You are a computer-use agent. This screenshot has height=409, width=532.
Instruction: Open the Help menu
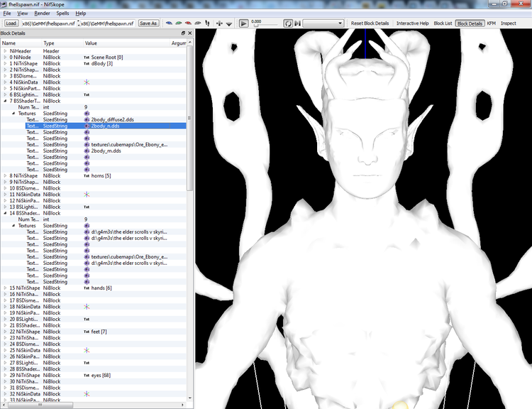pyautogui.click(x=80, y=13)
